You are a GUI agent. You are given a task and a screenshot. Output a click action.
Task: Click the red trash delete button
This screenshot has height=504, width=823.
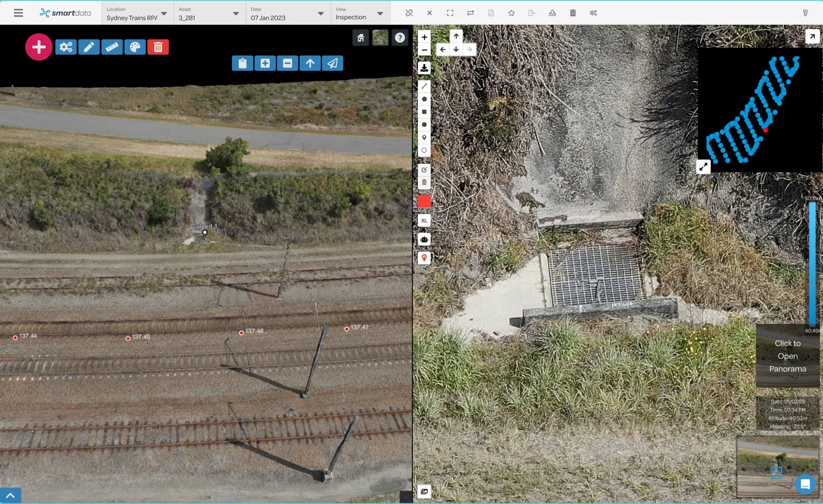click(158, 47)
